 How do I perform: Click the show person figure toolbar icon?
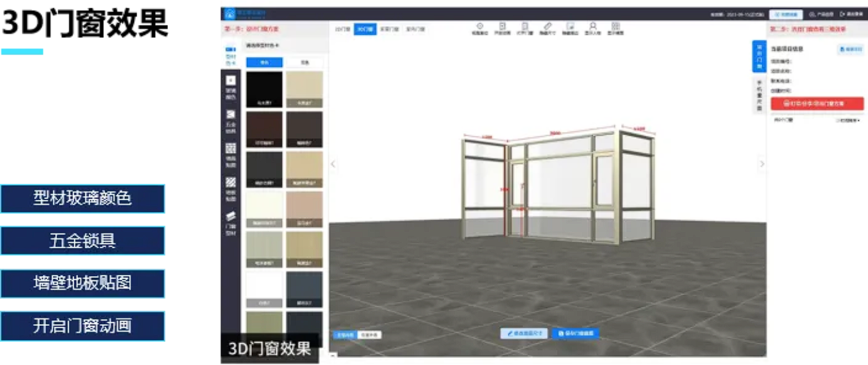tap(592, 28)
